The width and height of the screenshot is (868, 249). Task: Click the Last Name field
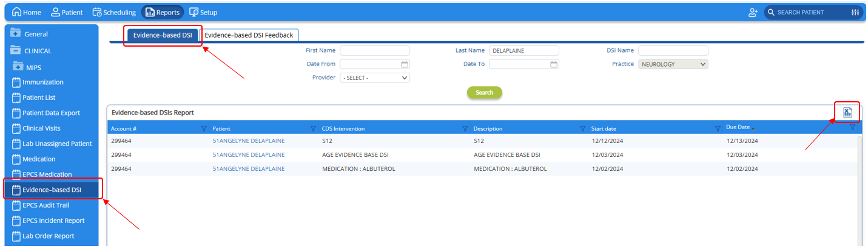click(x=524, y=51)
